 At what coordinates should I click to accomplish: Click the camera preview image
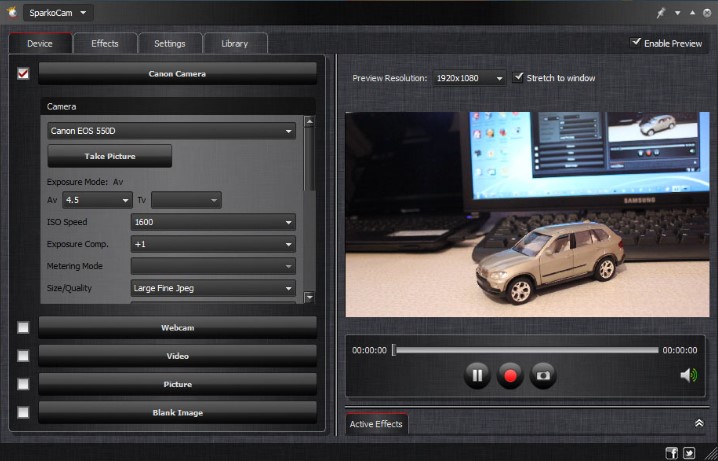coord(528,214)
